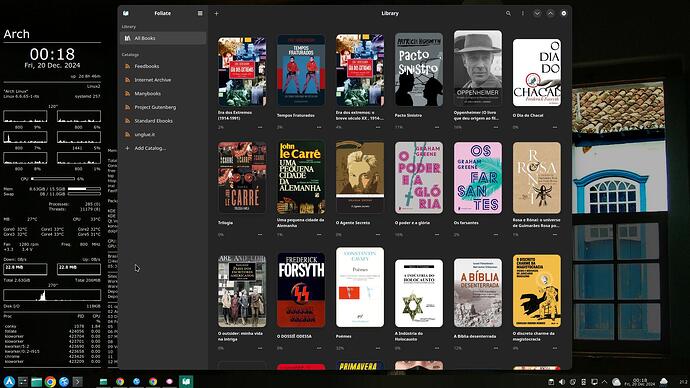Click the taskbar clock showing 00:18
Image resolution: width=690 pixels, height=388 pixels.
639,382
